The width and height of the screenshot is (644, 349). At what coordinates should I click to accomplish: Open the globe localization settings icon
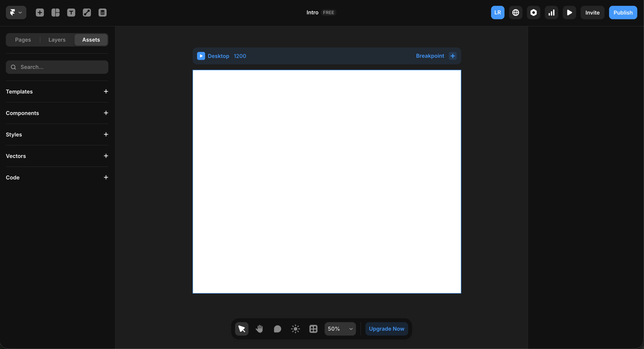(x=515, y=12)
